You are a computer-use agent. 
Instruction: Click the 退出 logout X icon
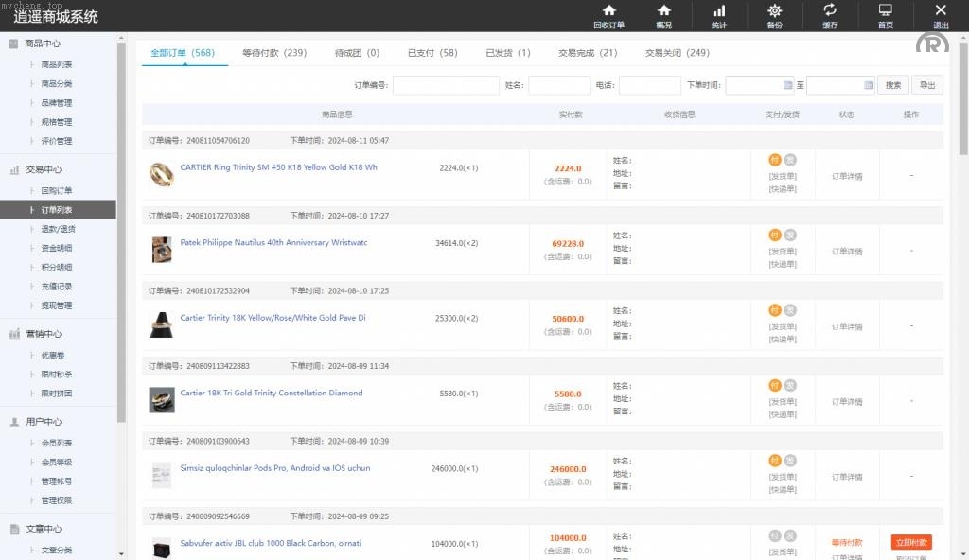pos(941,11)
